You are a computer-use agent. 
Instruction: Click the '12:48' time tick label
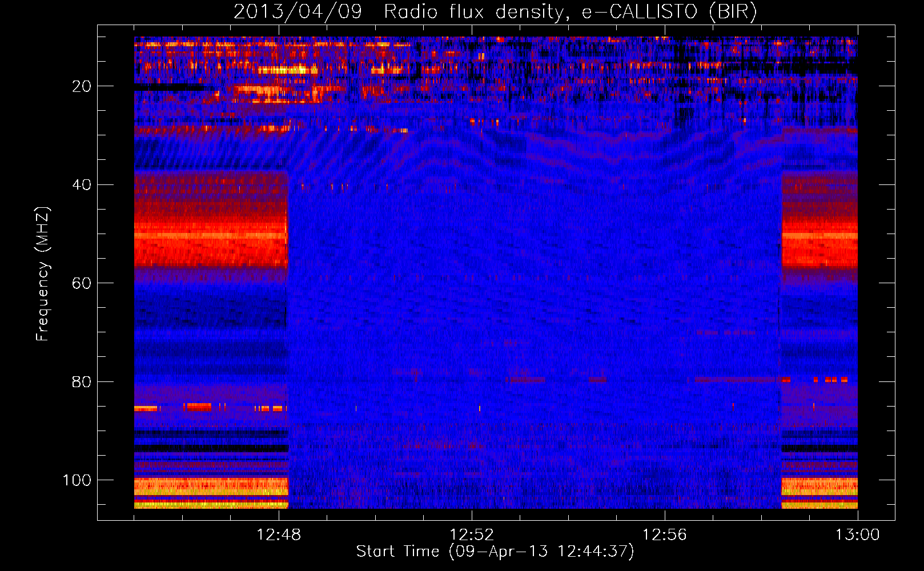point(279,535)
